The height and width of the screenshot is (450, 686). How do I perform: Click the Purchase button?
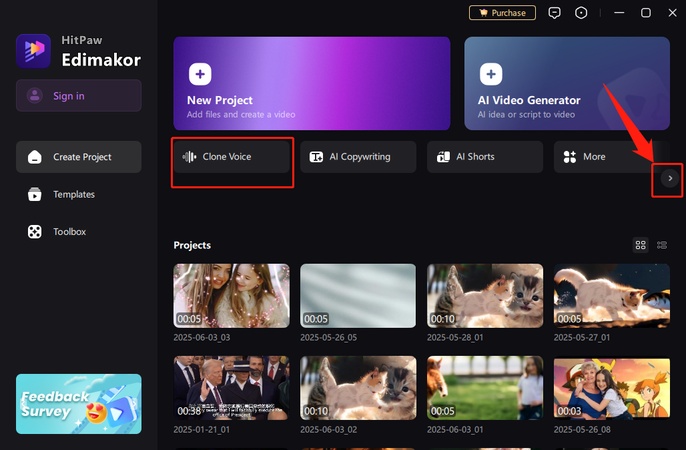[x=502, y=13]
